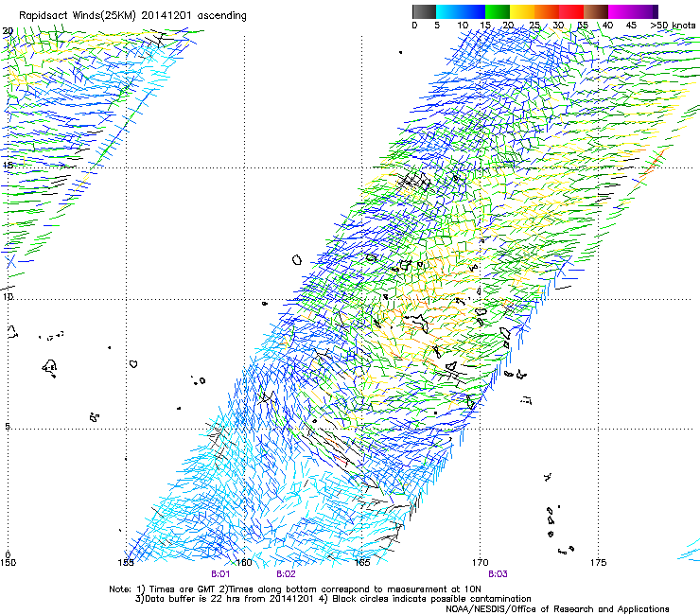Click the yellow 20-25 knots legend swatch
Viewport: 700px width, 615px height.
[x=522, y=11]
